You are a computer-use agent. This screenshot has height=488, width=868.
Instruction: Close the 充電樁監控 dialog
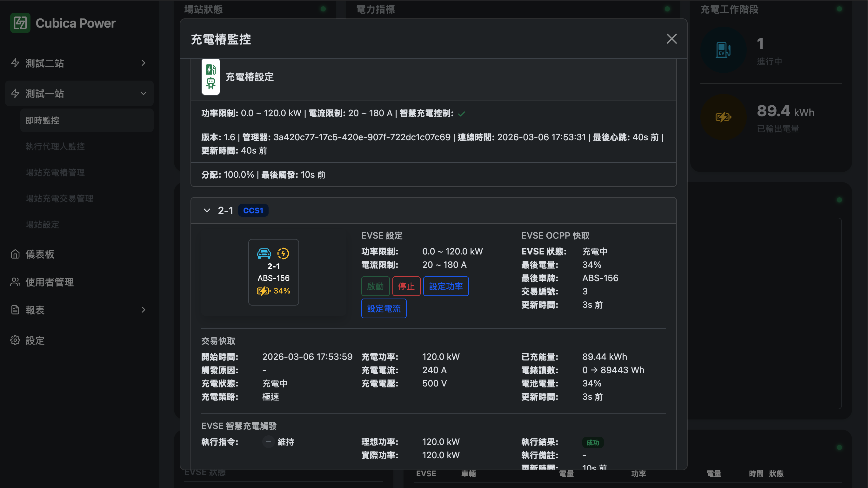point(671,39)
